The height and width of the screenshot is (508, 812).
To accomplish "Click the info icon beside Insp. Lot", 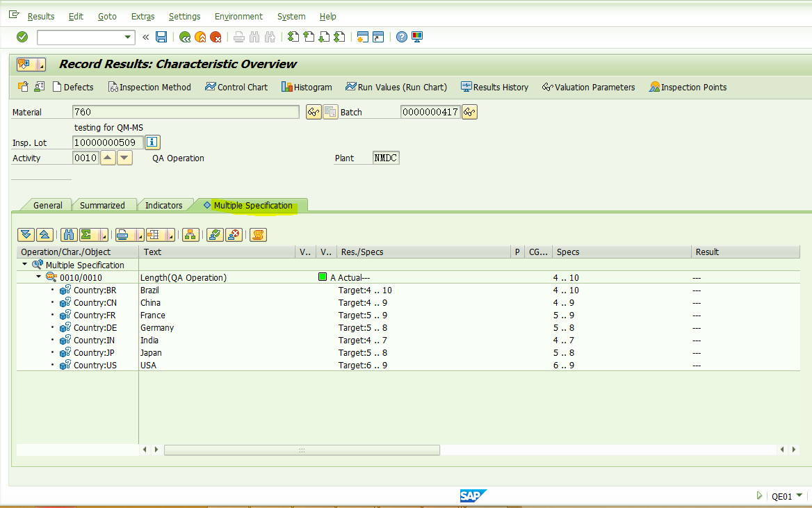I will [152, 142].
